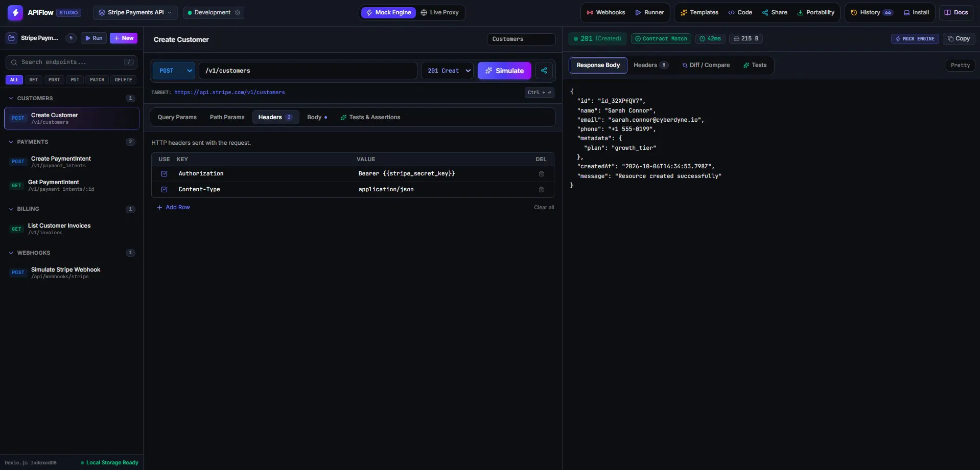Click the Install app button
Screen dimensions: 980x470
[916, 13]
